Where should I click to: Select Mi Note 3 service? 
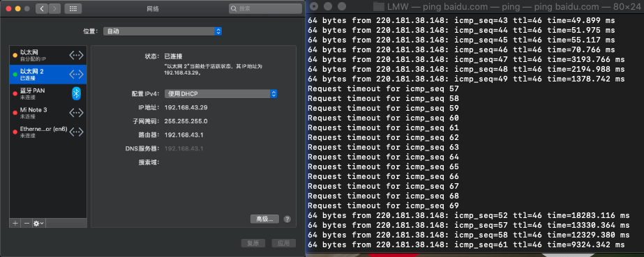click(x=48, y=113)
